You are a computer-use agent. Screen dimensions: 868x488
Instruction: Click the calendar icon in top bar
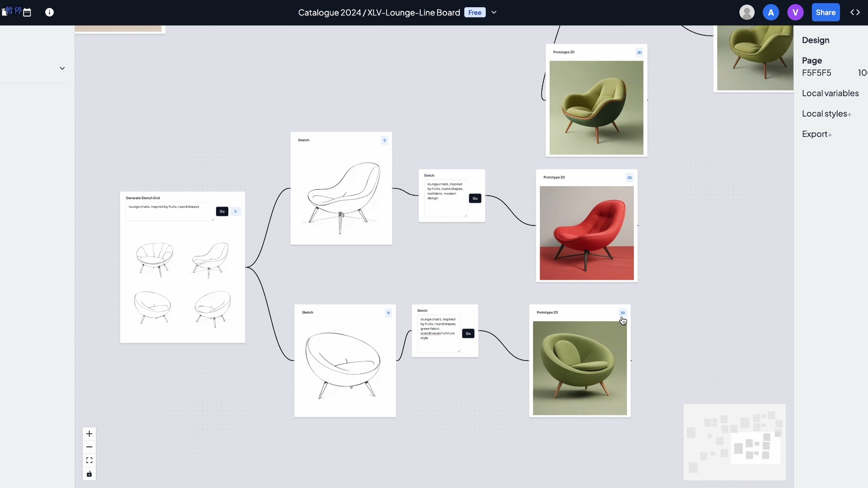(x=27, y=13)
